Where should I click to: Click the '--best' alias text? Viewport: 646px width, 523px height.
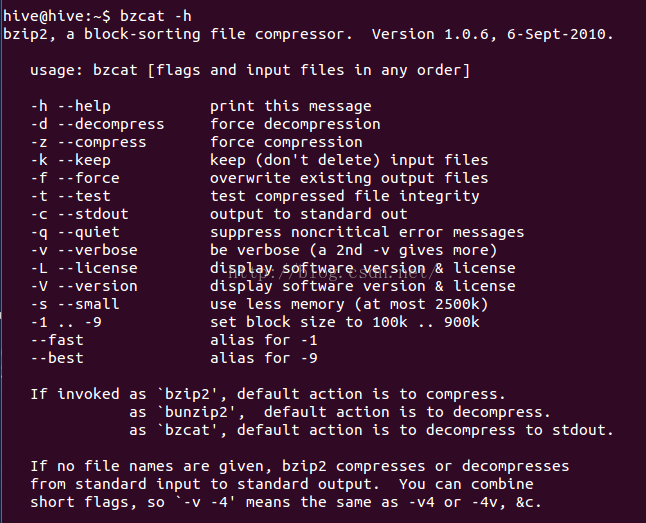pos(57,358)
